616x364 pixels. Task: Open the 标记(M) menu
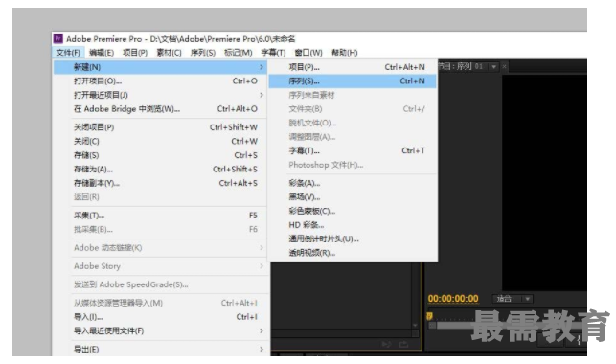point(239,53)
